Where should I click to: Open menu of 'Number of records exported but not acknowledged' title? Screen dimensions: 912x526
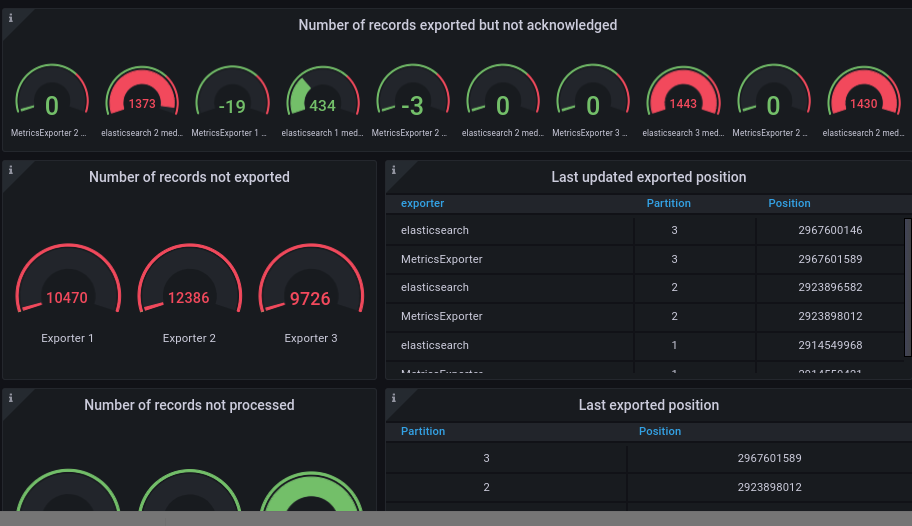tap(457, 25)
